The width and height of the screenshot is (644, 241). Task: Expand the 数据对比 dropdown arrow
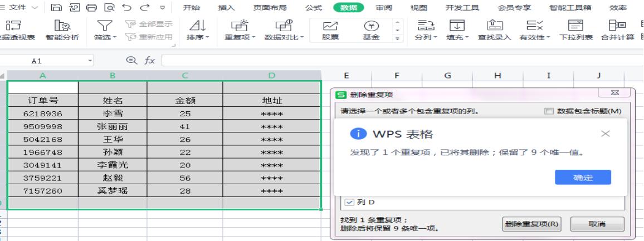click(302, 37)
